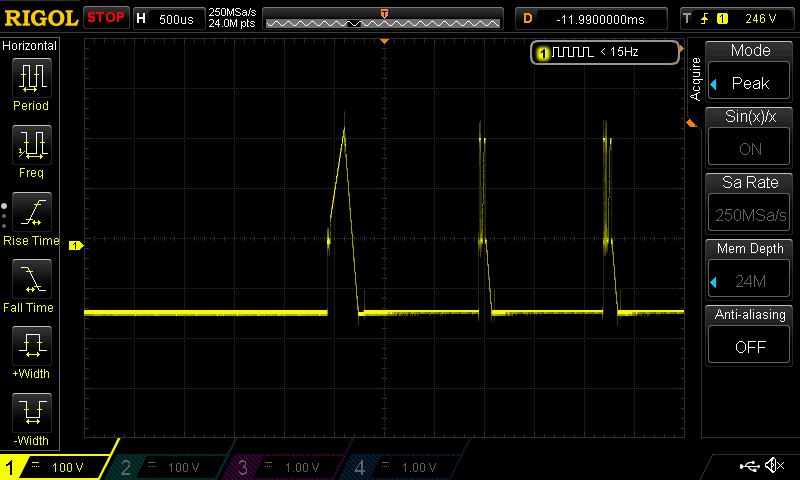Click the Horizontal menu heading
The height and width of the screenshot is (480, 800).
pyautogui.click(x=30, y=46)
